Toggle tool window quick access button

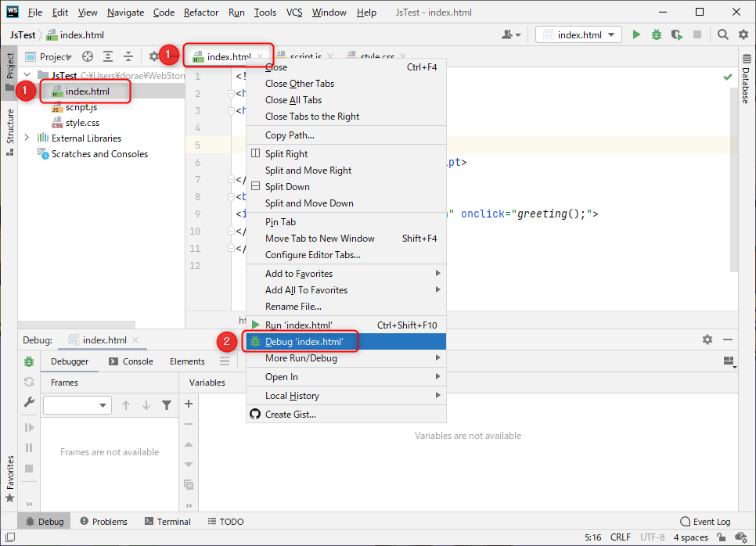9,537
